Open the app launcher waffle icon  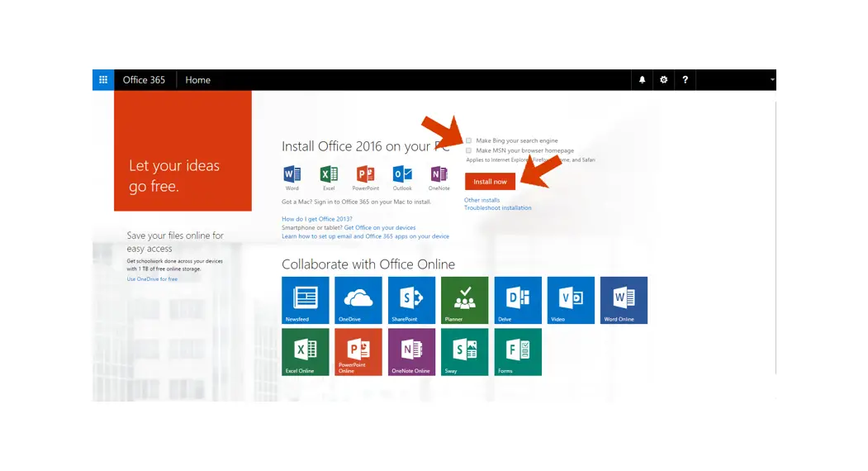coord(103,80)
